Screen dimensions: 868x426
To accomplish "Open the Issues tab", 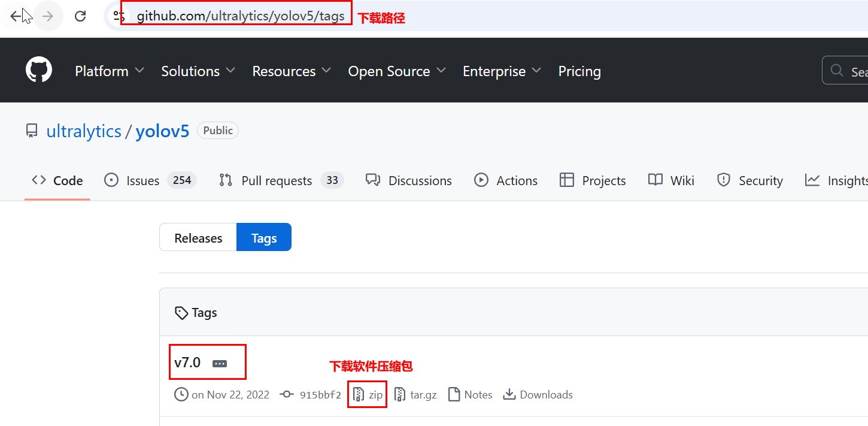I will pos(150,180).
